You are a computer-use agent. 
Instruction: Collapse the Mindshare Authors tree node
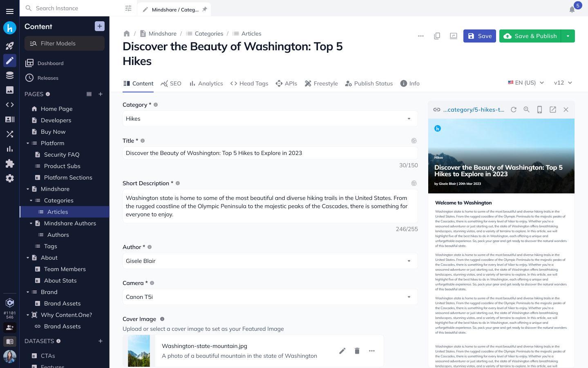coord(31,223)
